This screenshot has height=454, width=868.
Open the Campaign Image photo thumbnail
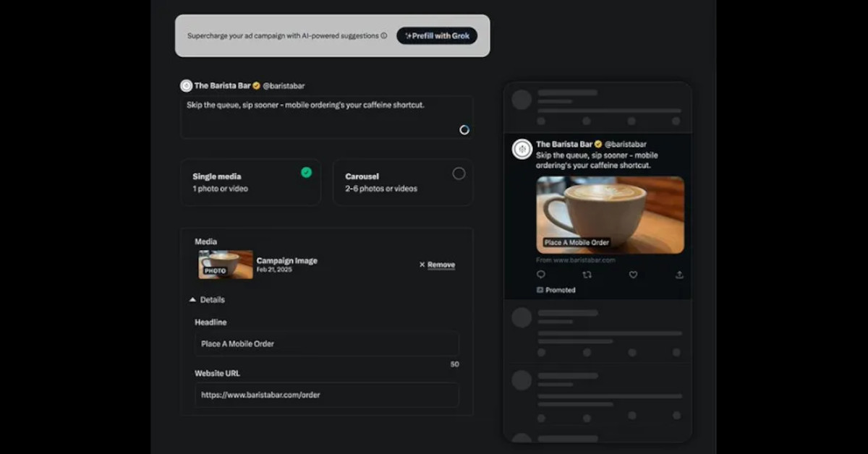click(x=226, y=265)
